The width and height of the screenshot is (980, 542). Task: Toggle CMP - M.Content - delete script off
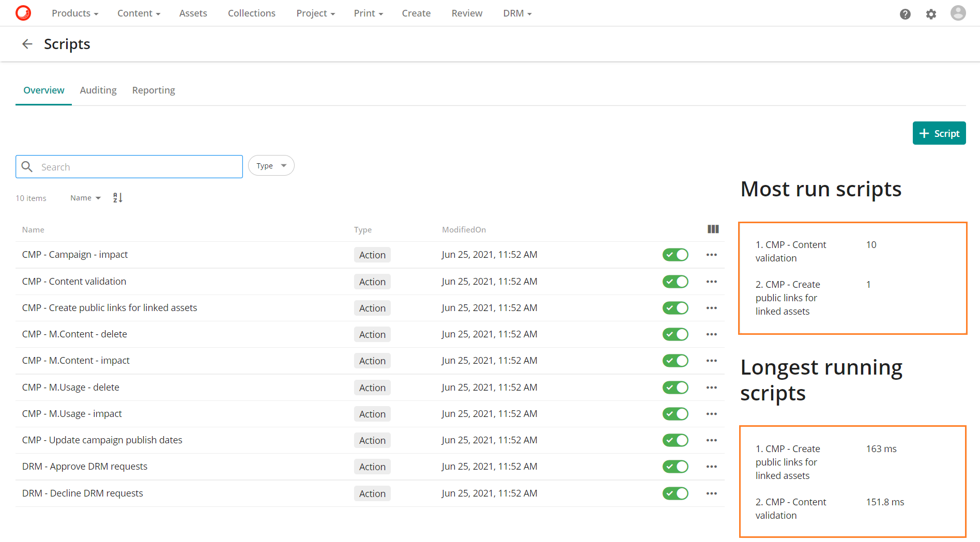[676, 334]
